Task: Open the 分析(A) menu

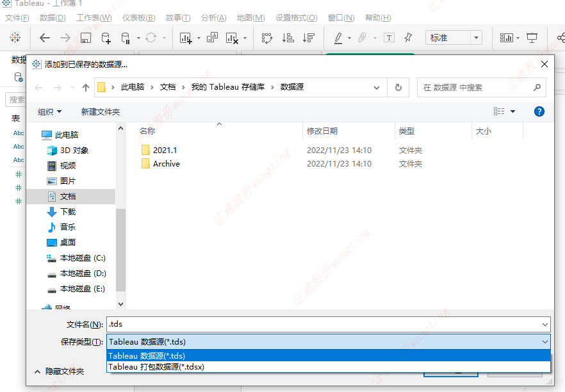Action: click(x=214, y=18)
